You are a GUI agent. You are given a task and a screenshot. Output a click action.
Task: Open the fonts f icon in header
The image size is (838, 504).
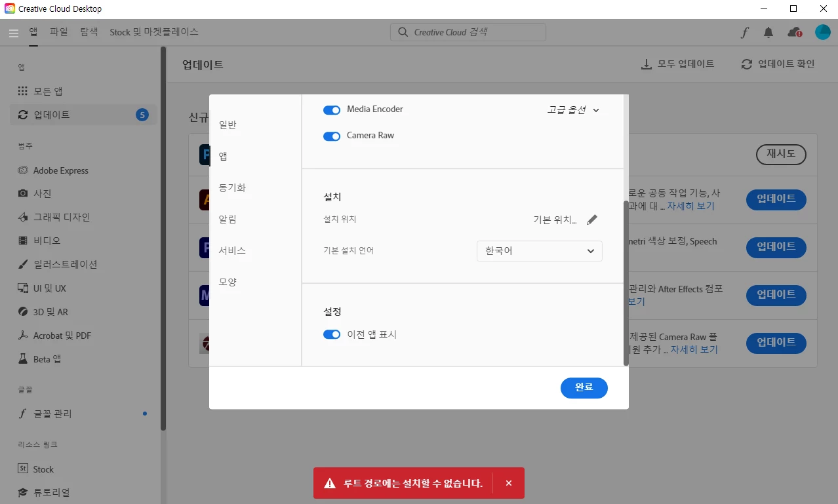[744, 32]
